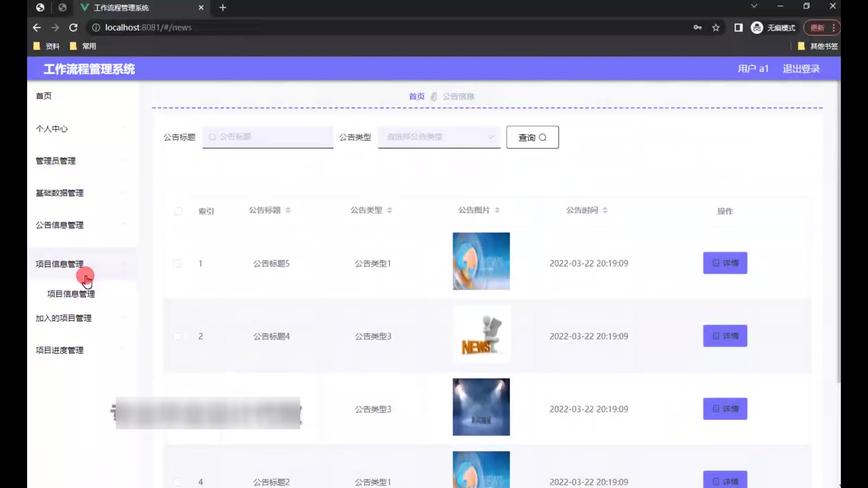Viewport: 868px width, 488px height.
Task: Sort by 公告时间 column arrows
Action: click(605, 210)
